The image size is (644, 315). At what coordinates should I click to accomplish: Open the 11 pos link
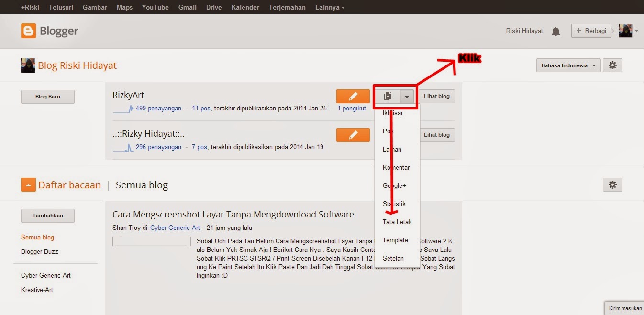(201, 109)
